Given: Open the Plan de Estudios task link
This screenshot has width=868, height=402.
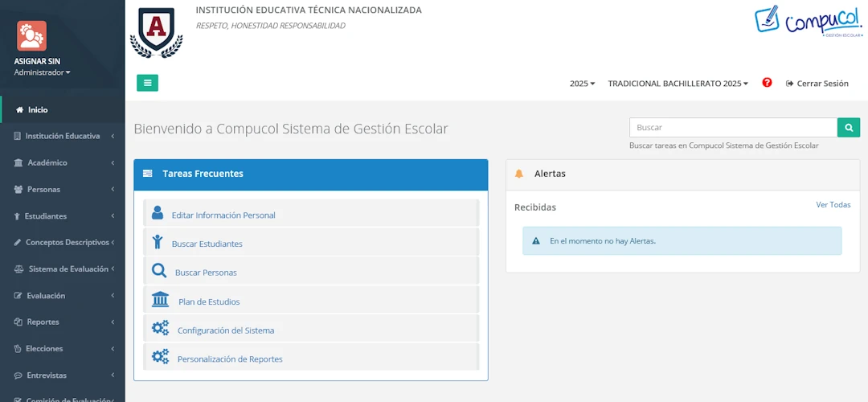Looking at the screenshot, I should point(209,301).
